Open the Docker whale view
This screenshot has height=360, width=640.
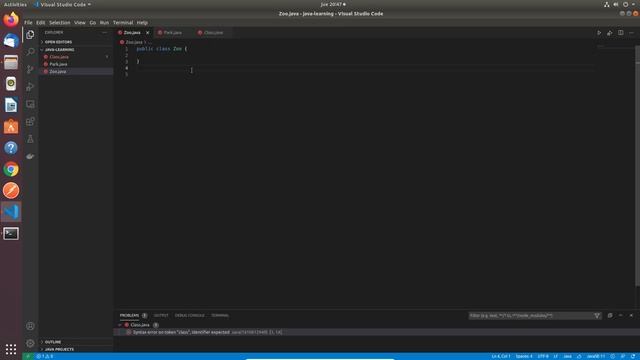pos(30,156)
